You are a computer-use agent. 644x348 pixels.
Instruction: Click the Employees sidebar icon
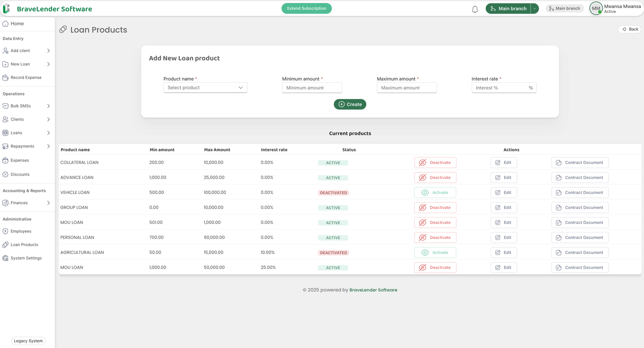click(6, 231)
